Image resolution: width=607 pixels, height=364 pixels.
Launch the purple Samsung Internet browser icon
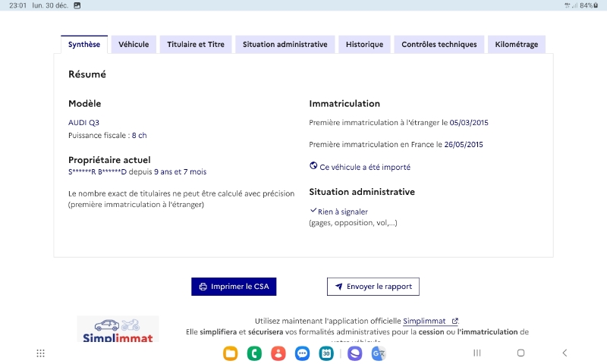coord(354,353)
